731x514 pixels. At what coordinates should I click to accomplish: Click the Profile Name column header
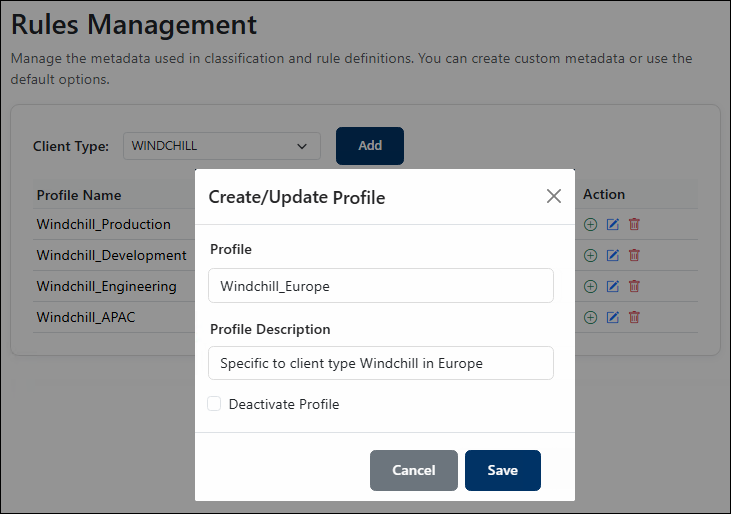pyautogui.click(x=79, y=195)
